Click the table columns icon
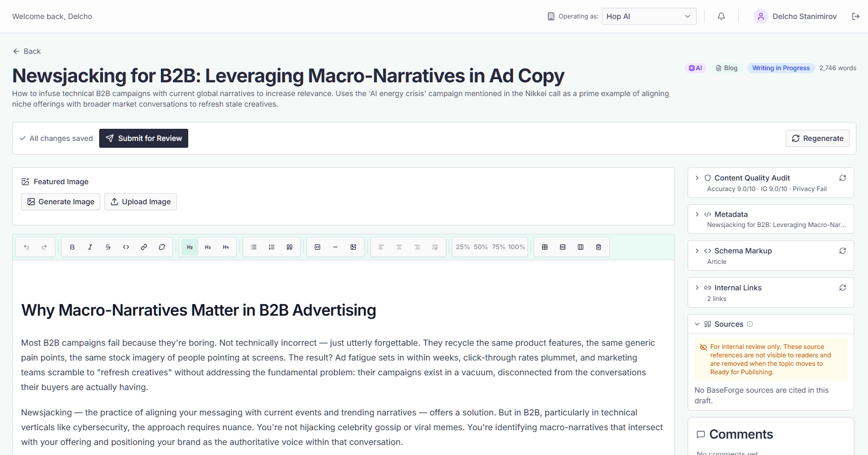The height and width of the screenshot is (455, 868). click(581, 247)
